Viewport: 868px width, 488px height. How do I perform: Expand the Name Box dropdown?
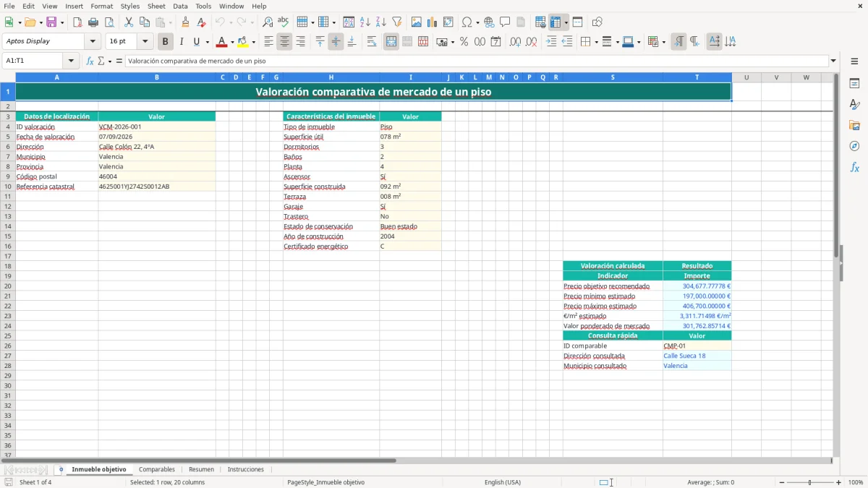71,61
